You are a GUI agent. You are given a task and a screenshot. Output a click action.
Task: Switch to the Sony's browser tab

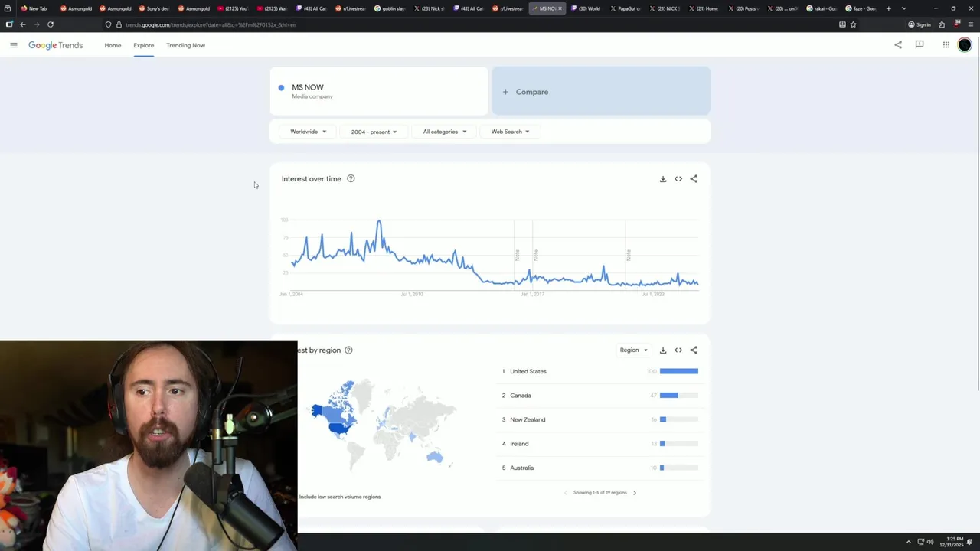pyautogui.click(x=154, y=8)
